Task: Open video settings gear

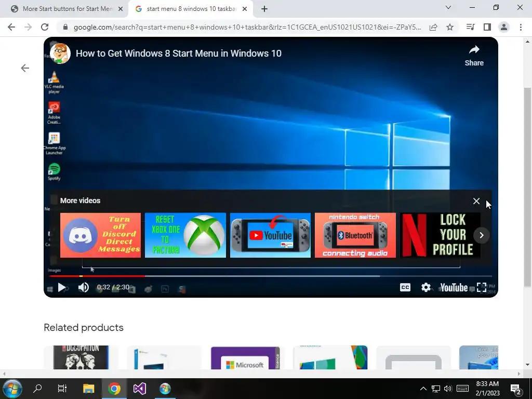Action: click(426, 287)
